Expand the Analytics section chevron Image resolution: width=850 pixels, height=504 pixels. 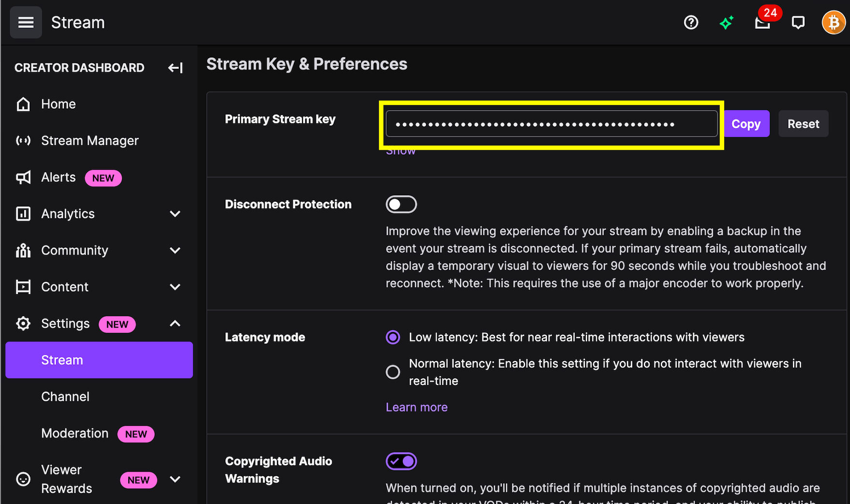(175, 214)
